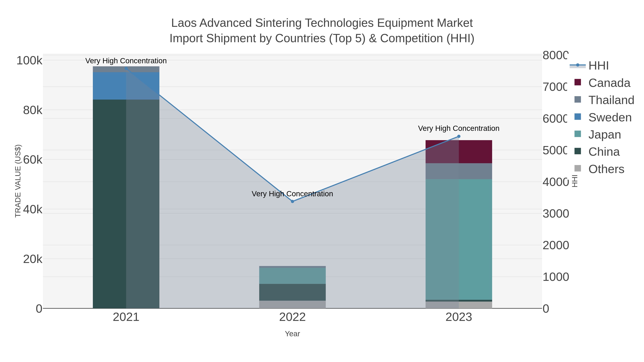Click Very High Concentration annotation above 2022
Image resolution: width=644 pixels, height=362 pixels.
[x=292, y=194]
